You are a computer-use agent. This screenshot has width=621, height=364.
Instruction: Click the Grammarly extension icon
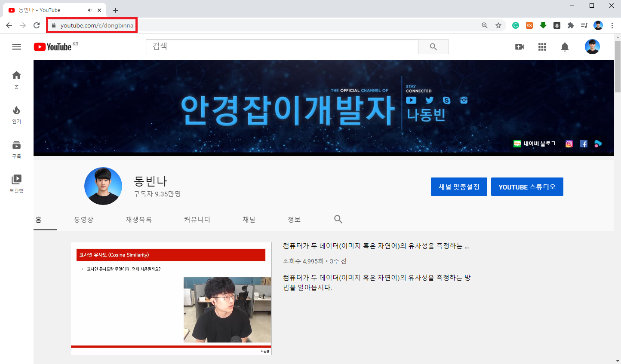(x=516, y=25)
